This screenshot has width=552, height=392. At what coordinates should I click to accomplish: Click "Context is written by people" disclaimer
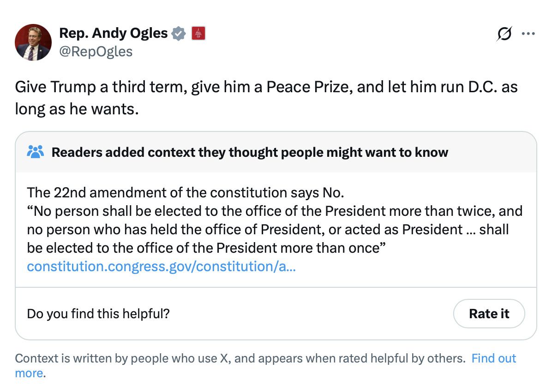click(240, 358)
